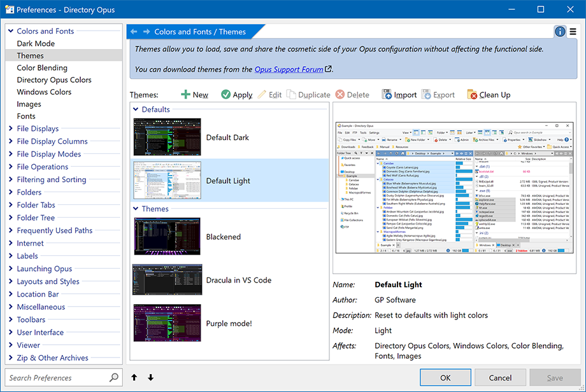Select the Default Dark theme thumbnail

pos(167,137)
